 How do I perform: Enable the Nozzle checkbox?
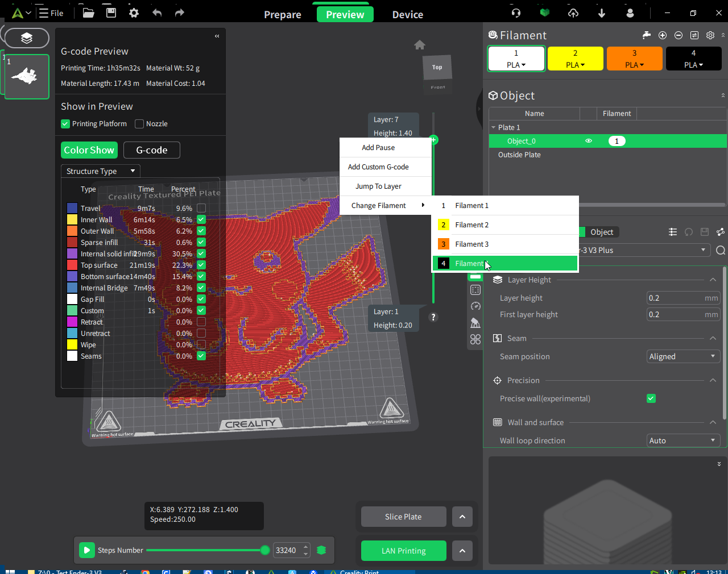point(139,124)
